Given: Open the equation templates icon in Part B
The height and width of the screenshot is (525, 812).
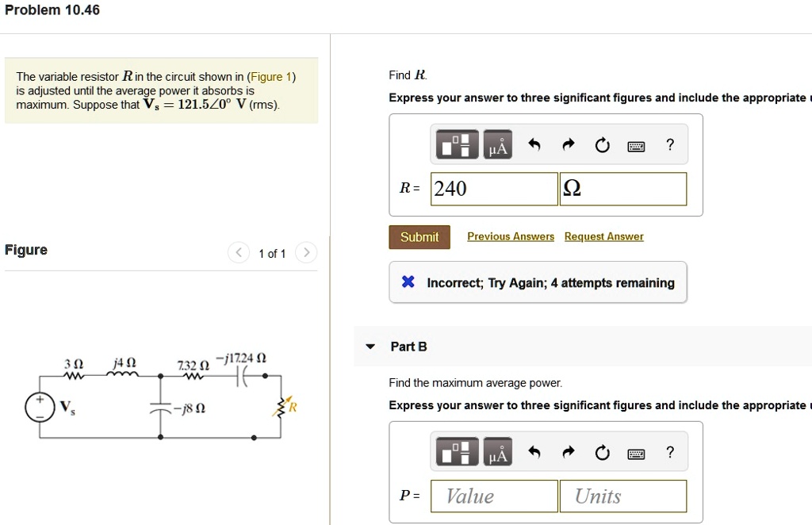Looking at the screenshot, I should [x=458, y=451].
